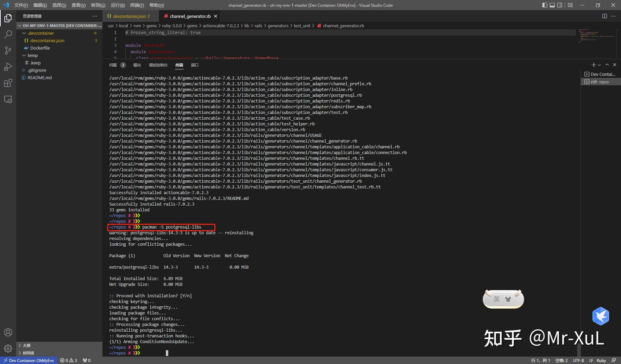Open README.md in the file tree
Viewport: 621px width, 364px height.
pos(60,78)
